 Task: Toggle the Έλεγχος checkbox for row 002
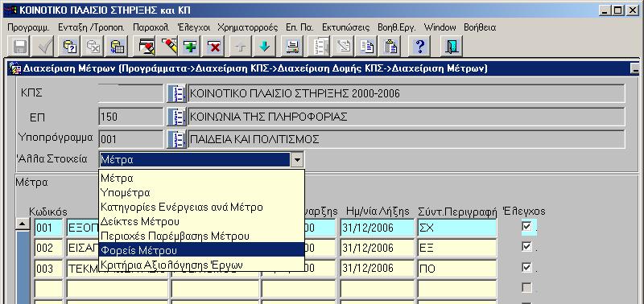point(526,247)
